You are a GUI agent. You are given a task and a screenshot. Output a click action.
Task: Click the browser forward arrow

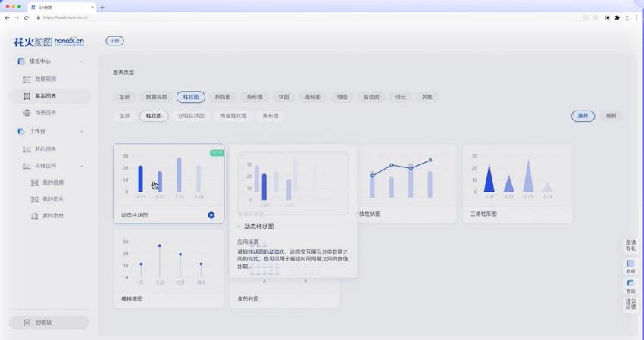(17, 17)
